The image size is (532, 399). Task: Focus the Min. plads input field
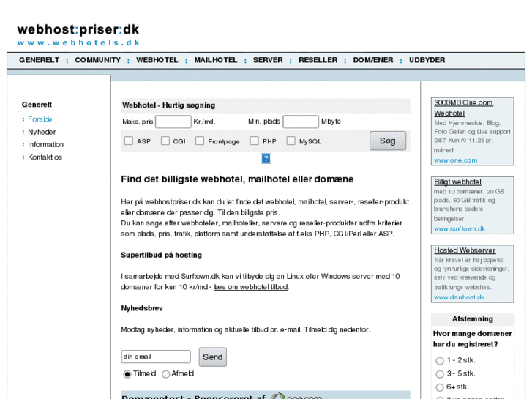point(301,122)
